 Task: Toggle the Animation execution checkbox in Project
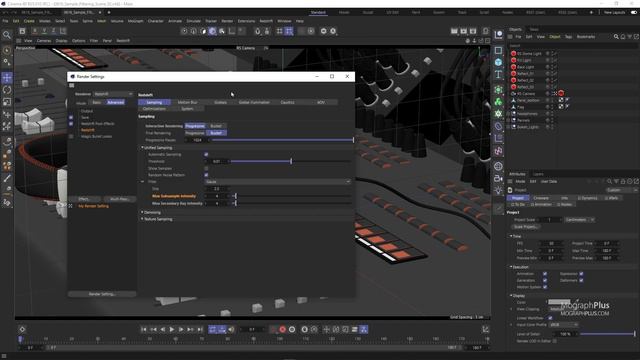coord(545,274)
